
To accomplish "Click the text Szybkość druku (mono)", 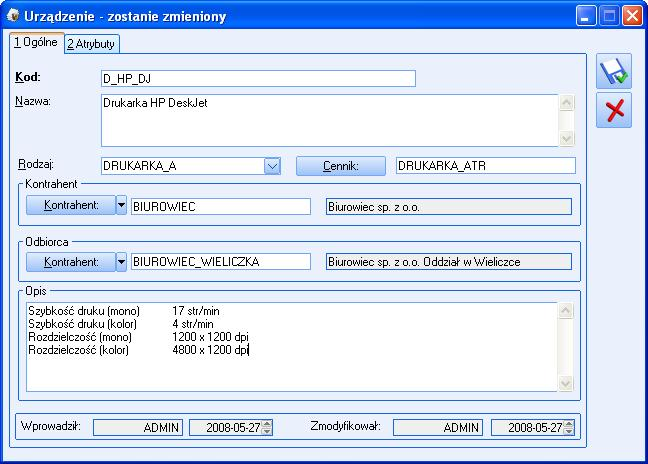I will [x=84, y=311].
